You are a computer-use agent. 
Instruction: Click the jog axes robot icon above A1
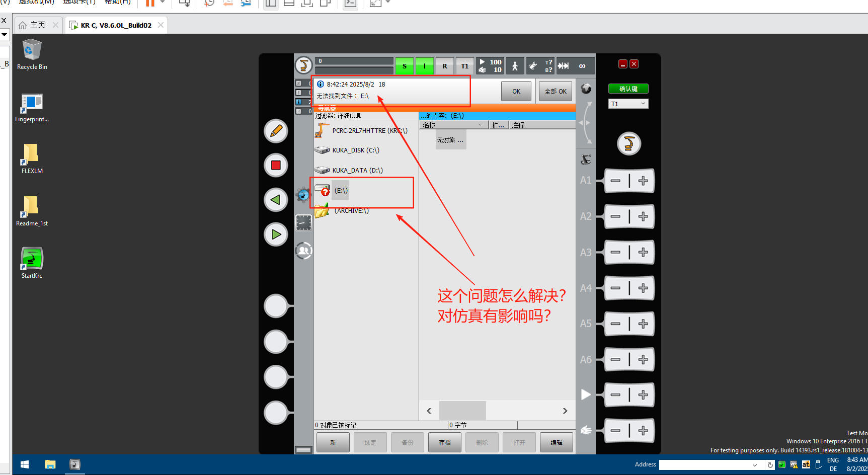coord(586,160)
